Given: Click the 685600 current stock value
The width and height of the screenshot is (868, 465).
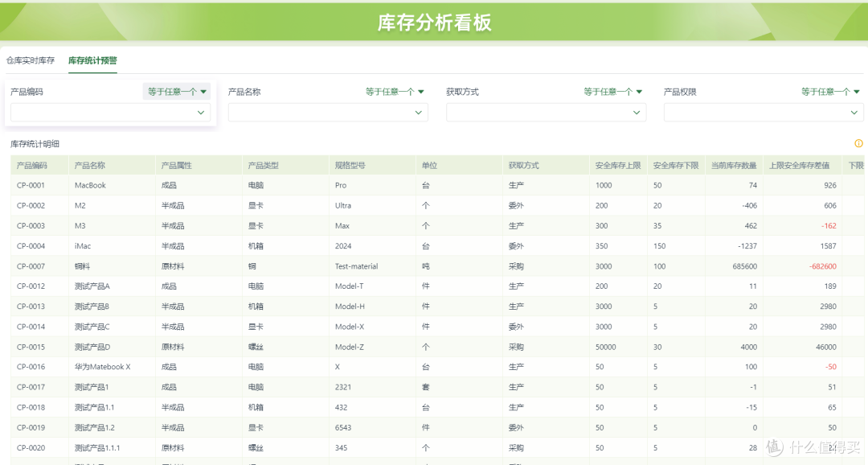Looking at the screenshot, I should (x=744, y=266).
